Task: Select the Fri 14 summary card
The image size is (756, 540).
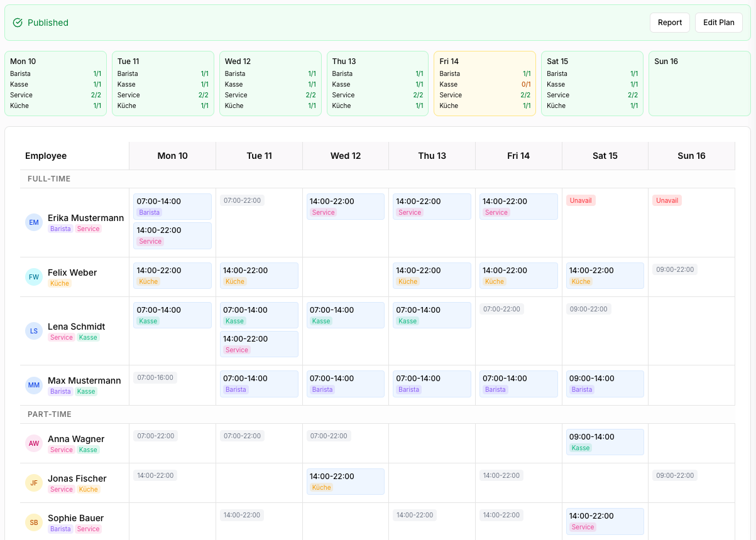Action: pyautogui.click(x=485, y=84)
